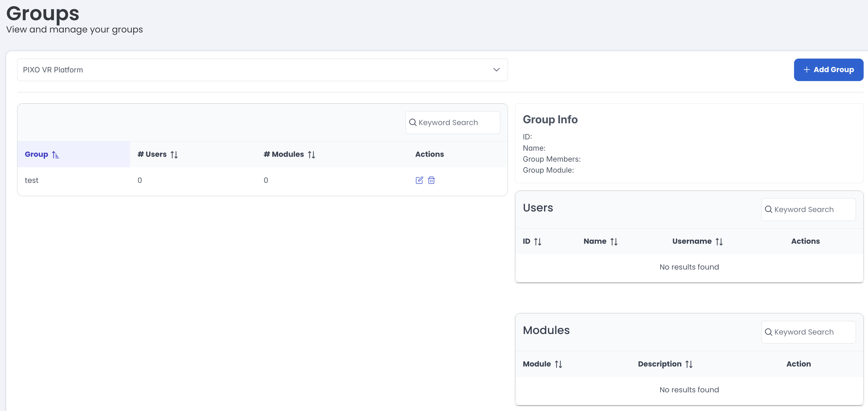Screen dimensions: 868x411
Task: Click the magnifier icon in Modules search
Action: point(768,332)
